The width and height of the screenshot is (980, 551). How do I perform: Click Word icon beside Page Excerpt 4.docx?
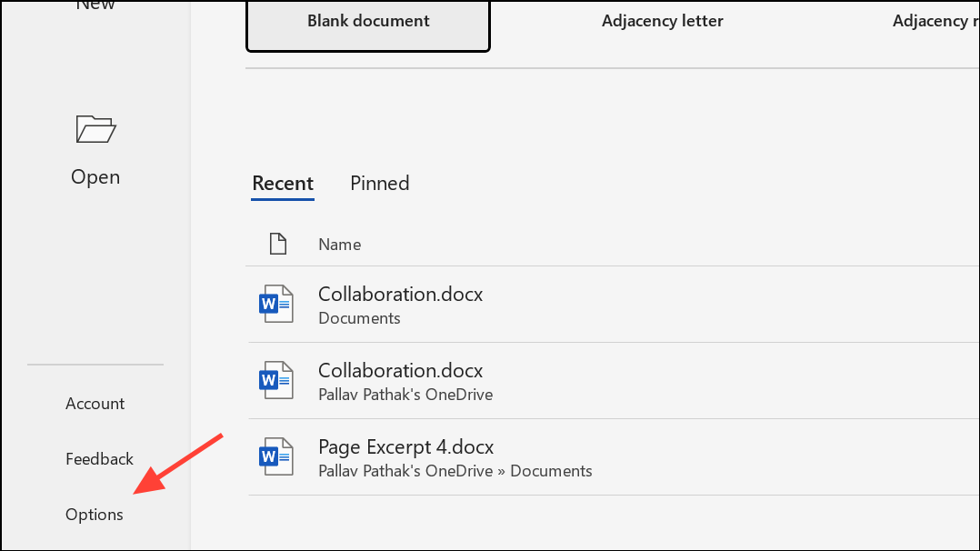(276, 456)
